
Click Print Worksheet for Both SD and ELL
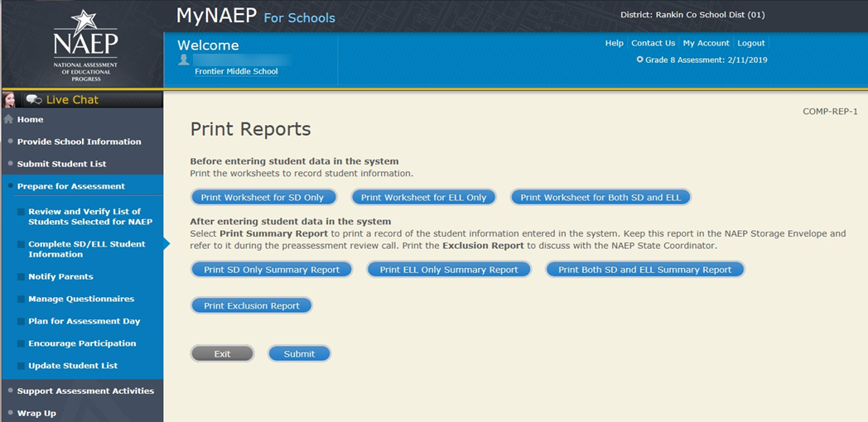pos(601,197)
